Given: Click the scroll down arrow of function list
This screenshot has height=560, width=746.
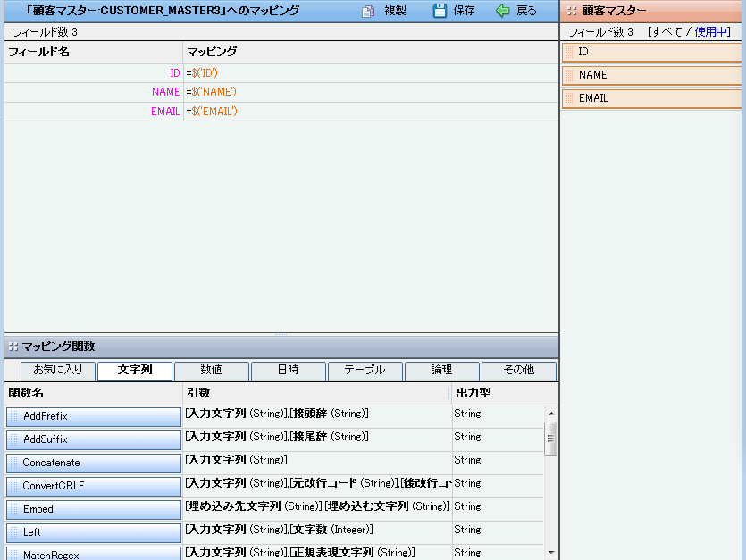Looking at the screenshot, I should (x=551, y=552).
